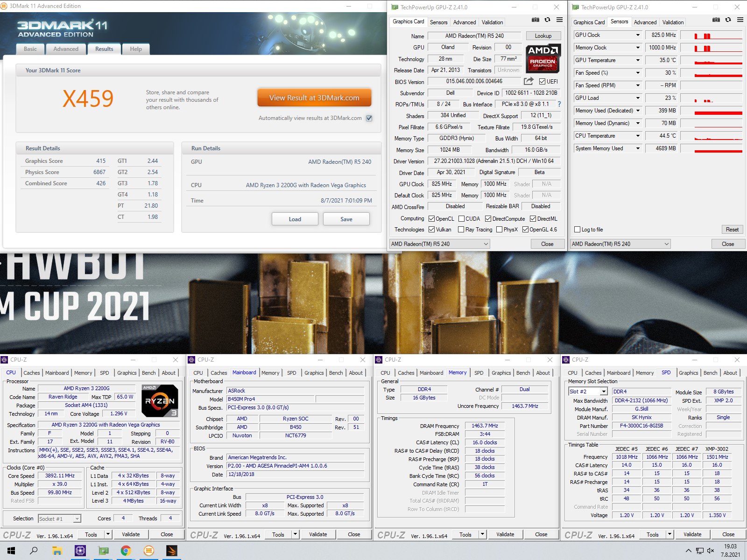This screenshot has height=560, width=747.
Task: Click CPU-Z purple chip taskbar icon
Action: pyautogui.click(x=80, y=551)
